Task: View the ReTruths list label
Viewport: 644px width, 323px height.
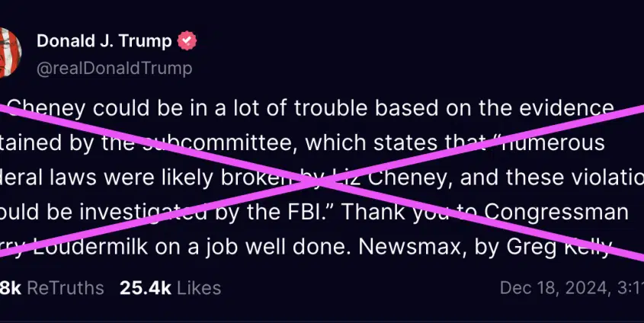Action: pyautogui.click(x=66, y=288)
